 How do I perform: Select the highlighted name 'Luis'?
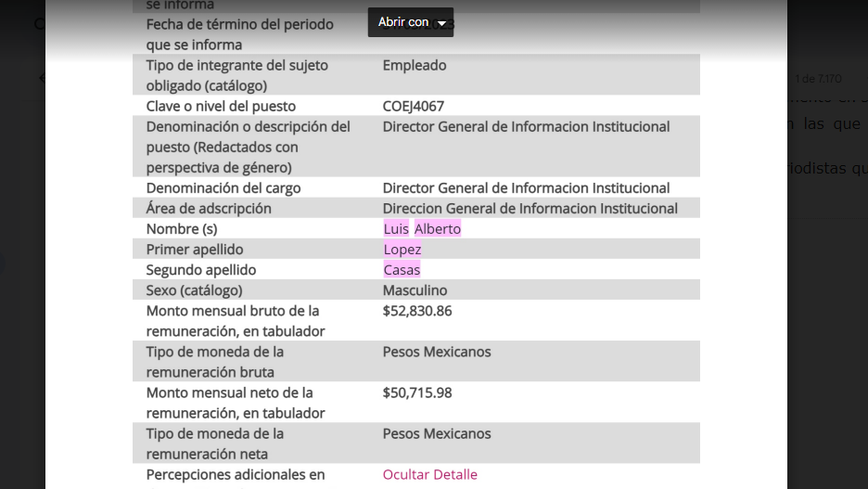tap(396, 229)
